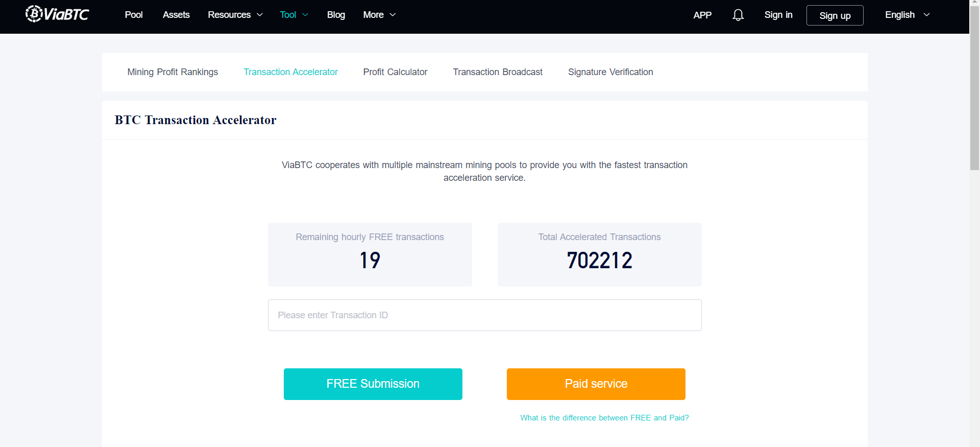Open the English language dropdown
Screen dimensions: 980x447
pos(908,15)
